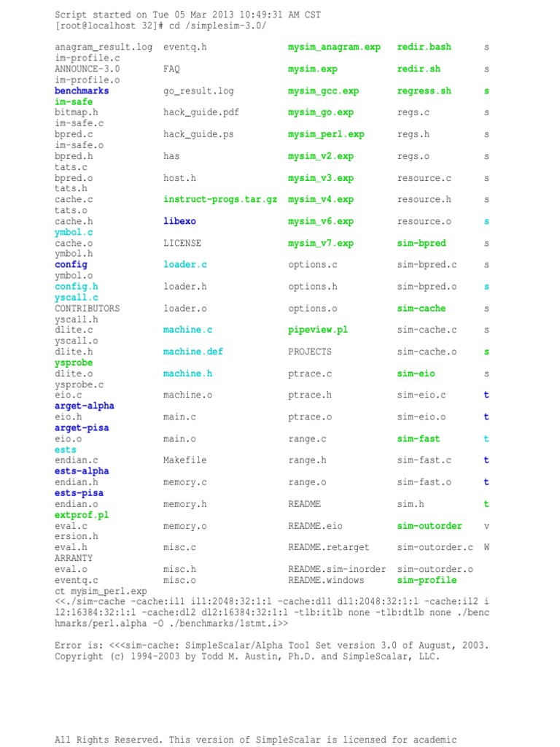
Task: Click the executable name 'sim-eio'
Action: 416,374
